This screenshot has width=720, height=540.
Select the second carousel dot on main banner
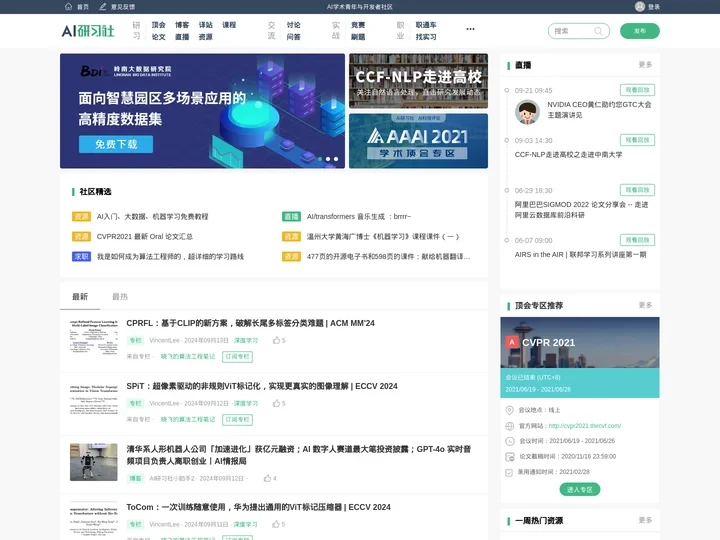tap(328, 159)
